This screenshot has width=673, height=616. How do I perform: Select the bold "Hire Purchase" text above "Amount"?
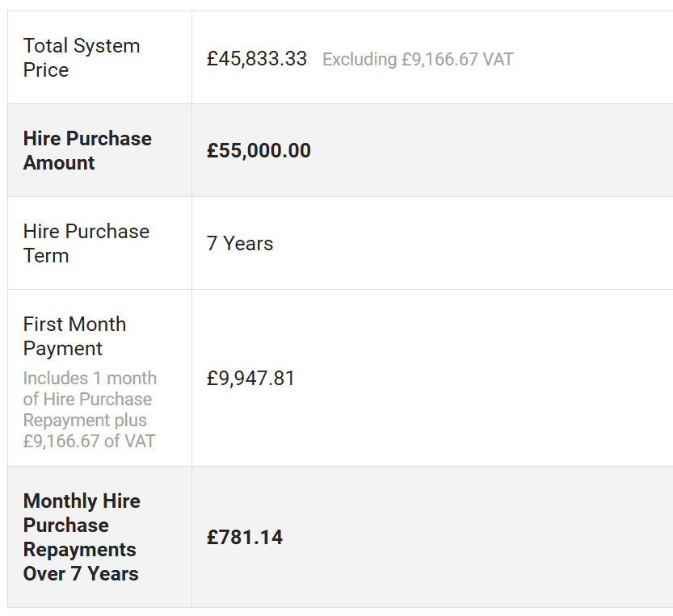tap(87, 139)
